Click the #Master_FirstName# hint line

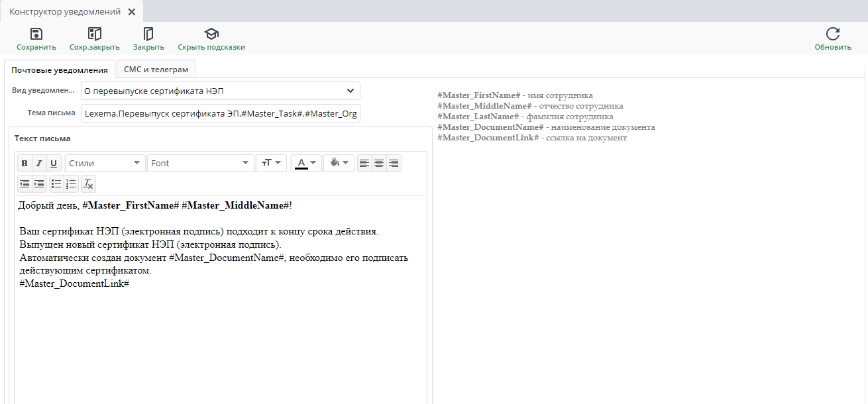pyautogui.click(x=515, y=95)
